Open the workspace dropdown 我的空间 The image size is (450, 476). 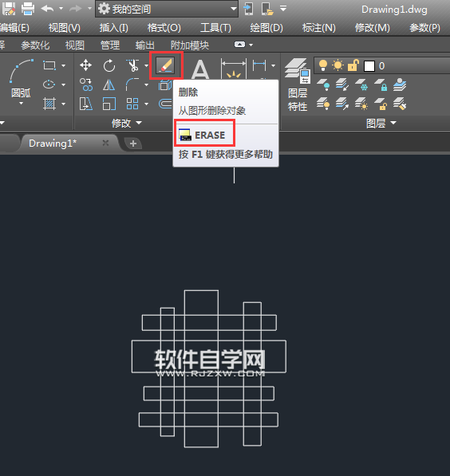[167, 9]
